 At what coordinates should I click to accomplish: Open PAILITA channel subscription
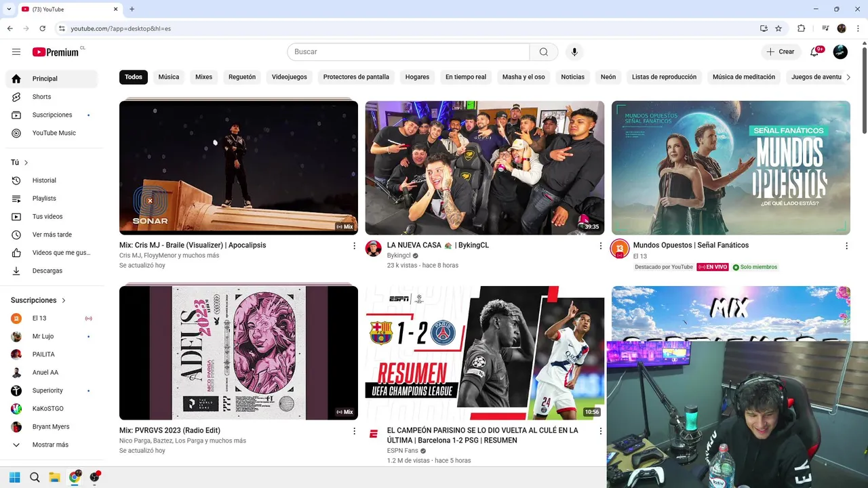click(52, 354)
